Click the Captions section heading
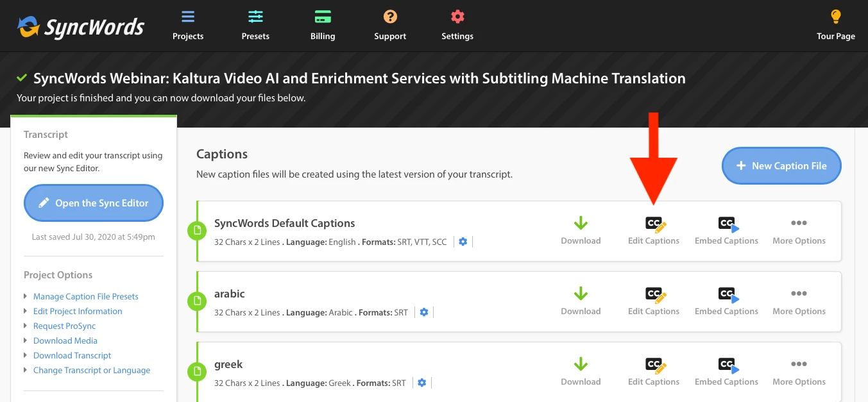Screen dimensions: 868x402 click(222, 154)
